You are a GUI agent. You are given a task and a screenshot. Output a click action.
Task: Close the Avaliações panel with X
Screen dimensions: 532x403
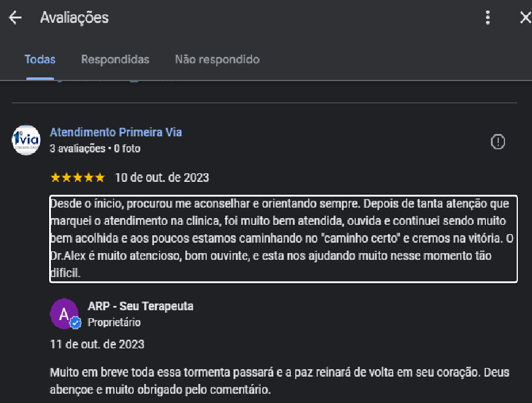525,18
